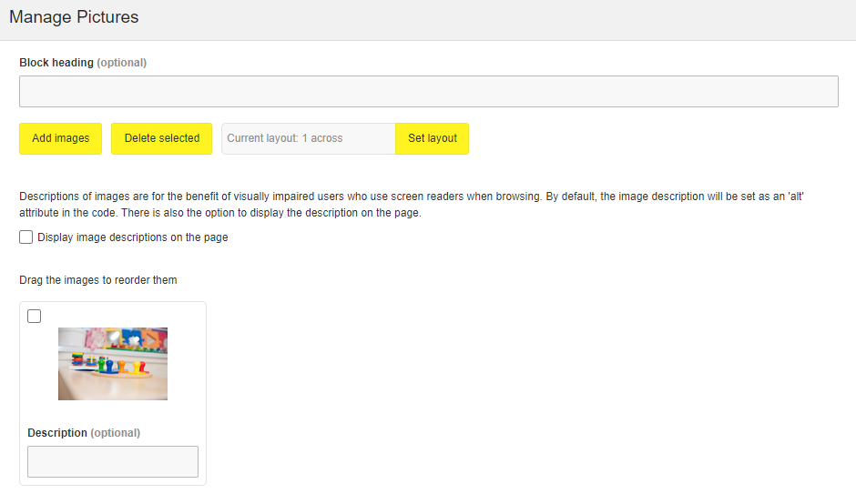856x504 pixels.
Task: Enable Display image descriptions on the page checkbox
Action: [x=26, y=237]
